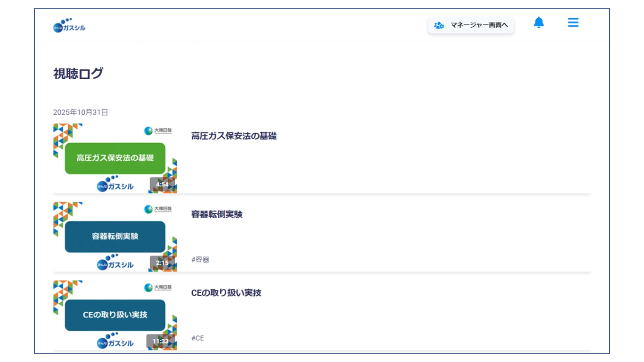Open the CEの取り扱い実技 video title link
644x362 pixels.
click(x=226, y=293)
